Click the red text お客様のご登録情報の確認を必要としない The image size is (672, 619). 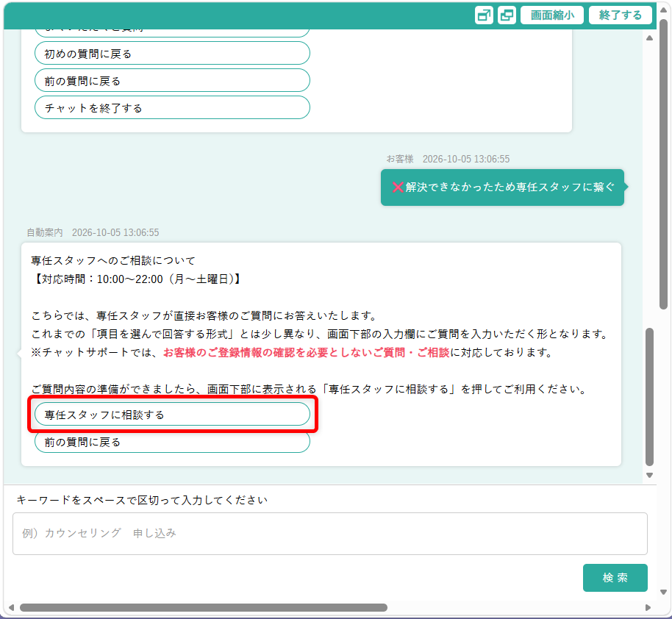(267, 352)
